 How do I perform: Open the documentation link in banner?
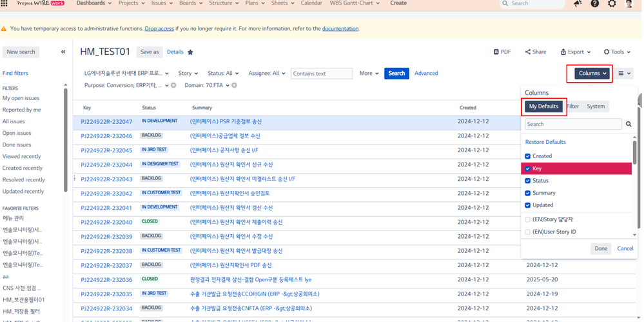(x=340, y=29)
